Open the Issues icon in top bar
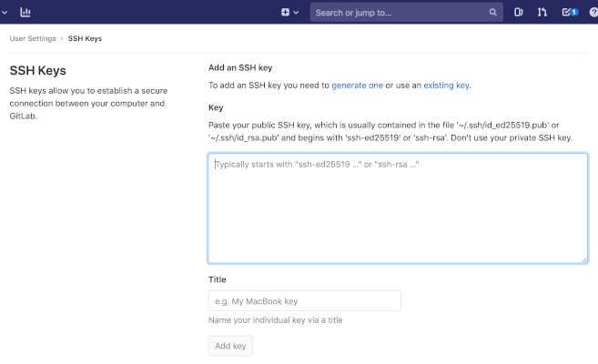 [519, 12]
